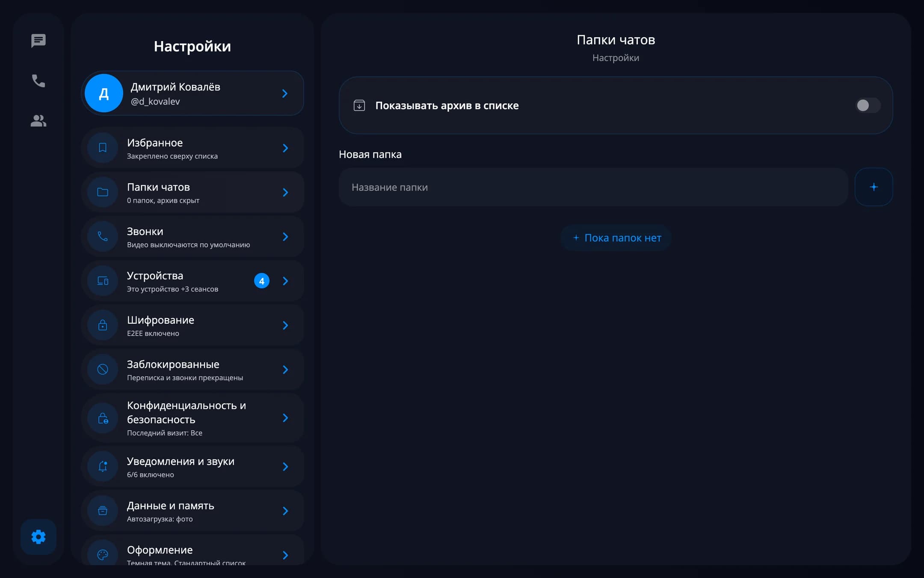The image size is (924, 578).
Task: Click the lock icon for Шифрование
Action: [103, 325]
